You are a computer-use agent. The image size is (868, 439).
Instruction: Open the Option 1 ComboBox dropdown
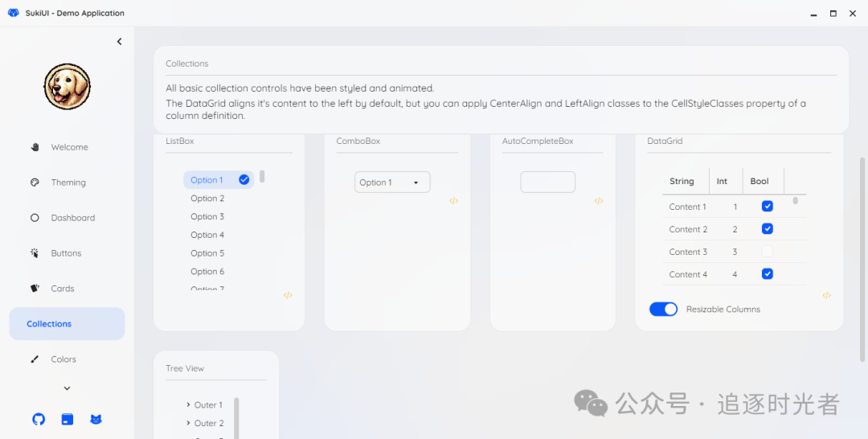[392, 183]
